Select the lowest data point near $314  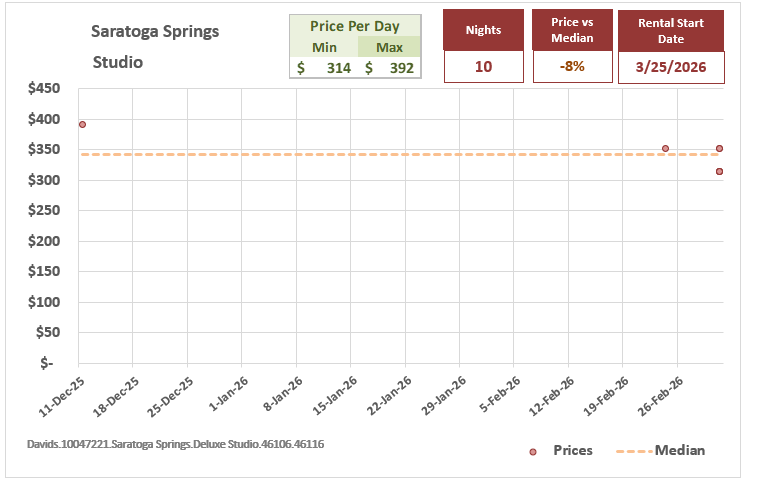pos(719,171)
